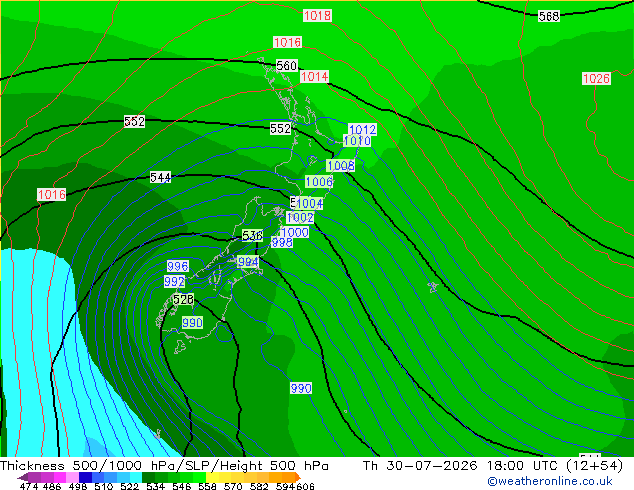Click the black 536 height label
Viewport: 634px width, 490px height.
252,235
